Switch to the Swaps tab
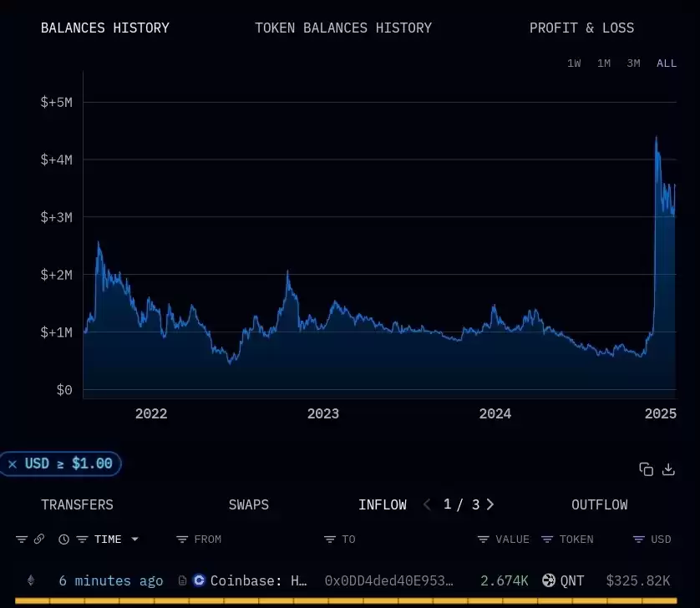Screen dimensions: 700x608 tap(249, 504)
